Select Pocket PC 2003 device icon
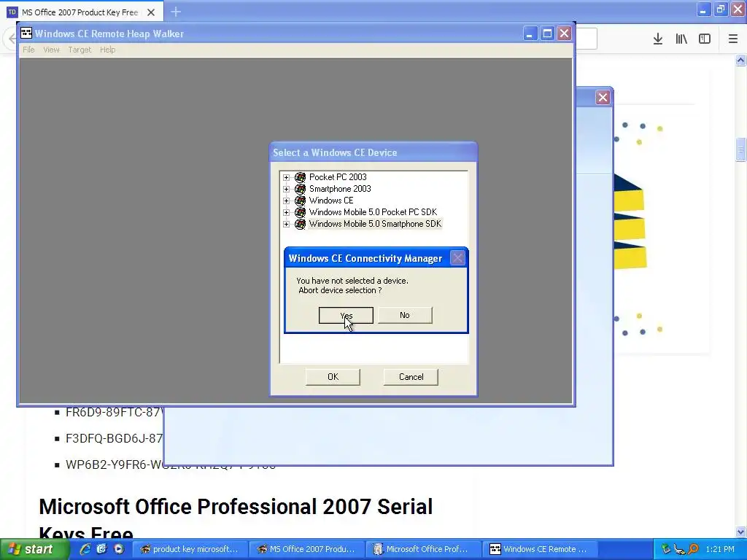This screenshot has width=747, height=560. tap(300, 177)
